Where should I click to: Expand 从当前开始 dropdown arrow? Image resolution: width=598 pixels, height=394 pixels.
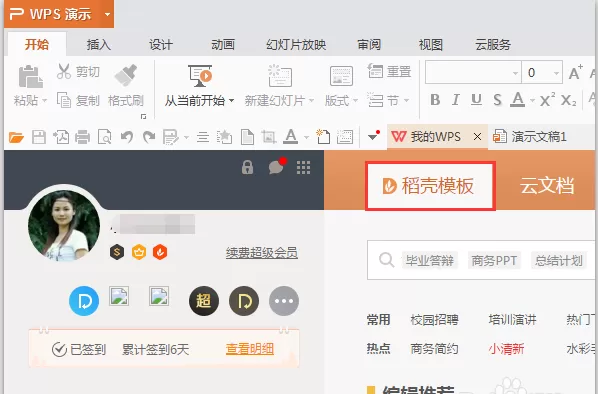click(x=231, y=101)
